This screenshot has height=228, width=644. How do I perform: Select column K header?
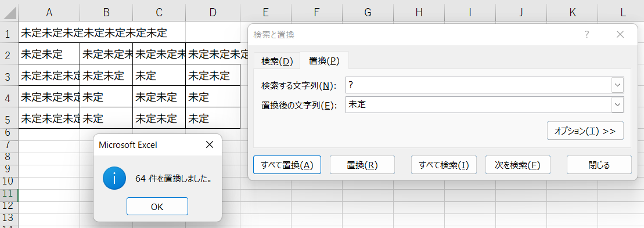click(572, 12)
